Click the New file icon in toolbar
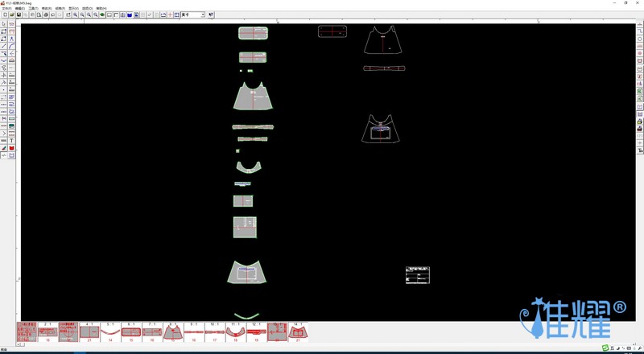The width and height of the screenshot is (644, 354). (5, 14)
